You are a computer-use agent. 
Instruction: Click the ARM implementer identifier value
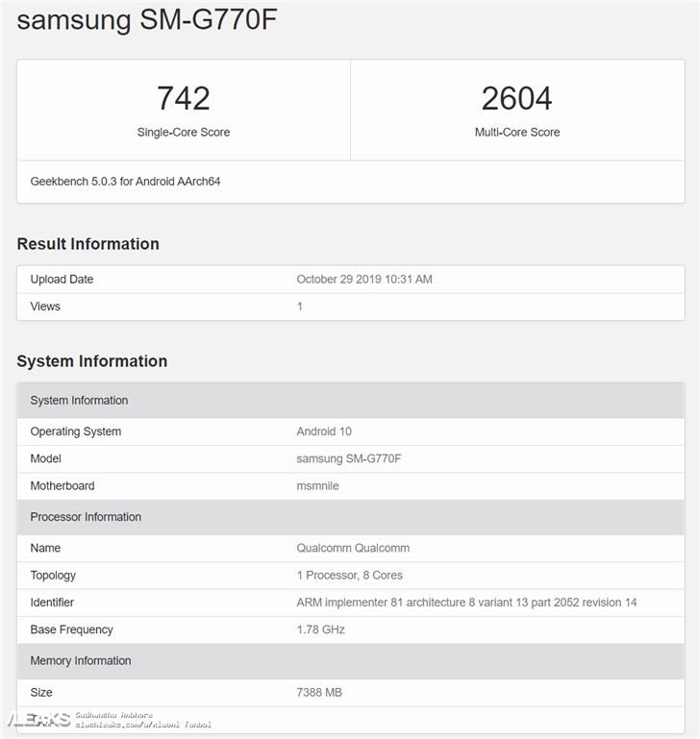point(466,603)
